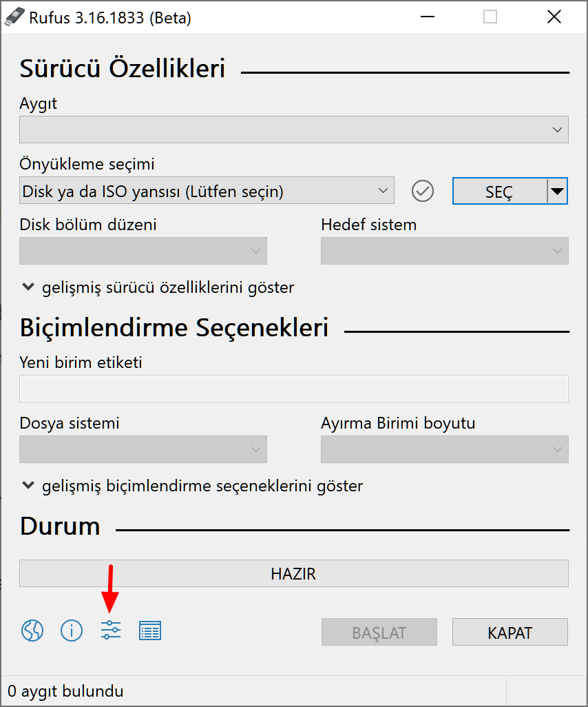Open the language globe icon

pyautogui.click(x=32, y=630)
